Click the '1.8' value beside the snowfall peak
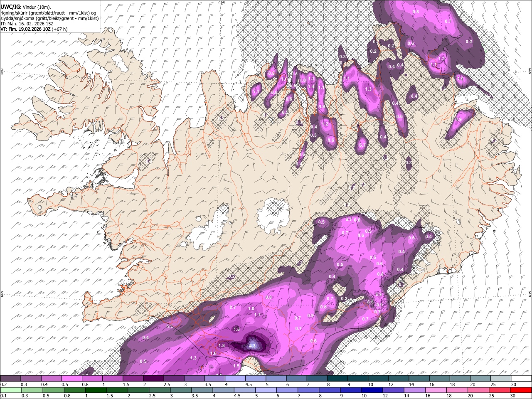The width and height of the screenshot is (532, 399). pos(222,345)
